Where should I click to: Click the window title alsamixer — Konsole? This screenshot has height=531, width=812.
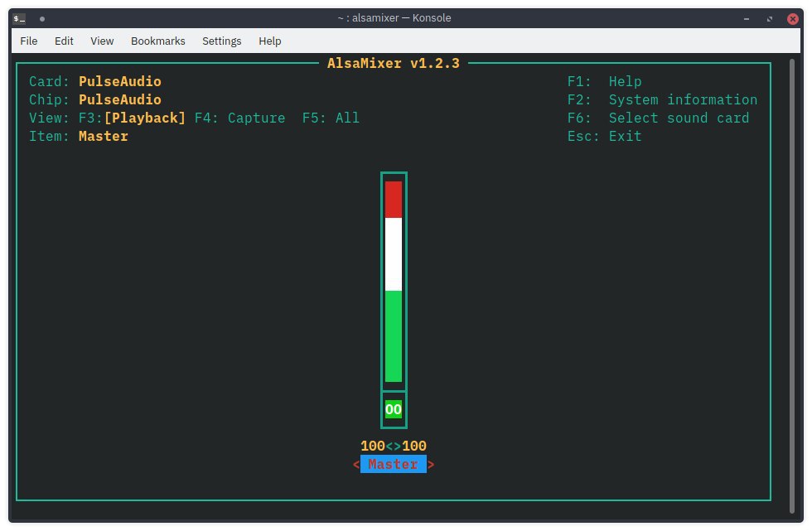pyautogui.click(x=394, y=18)
